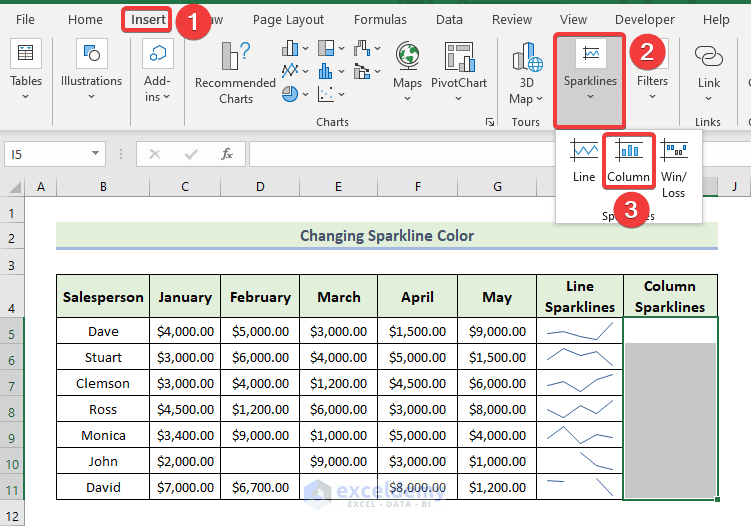Open Recommended Charts

(x=235, y=73)
